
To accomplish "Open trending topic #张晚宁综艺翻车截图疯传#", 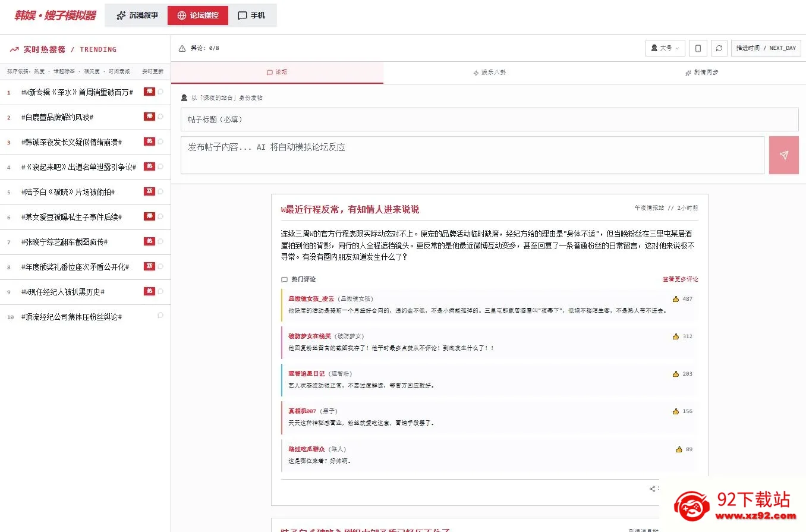I will (x=64, y=242).
